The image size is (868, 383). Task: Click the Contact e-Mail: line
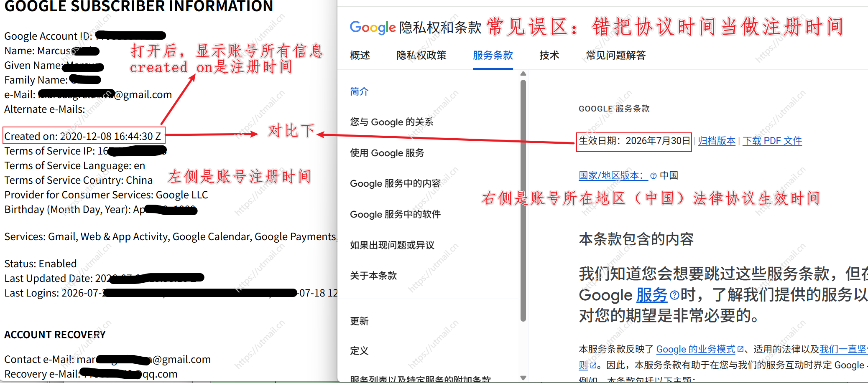click(x=107, y=360)
